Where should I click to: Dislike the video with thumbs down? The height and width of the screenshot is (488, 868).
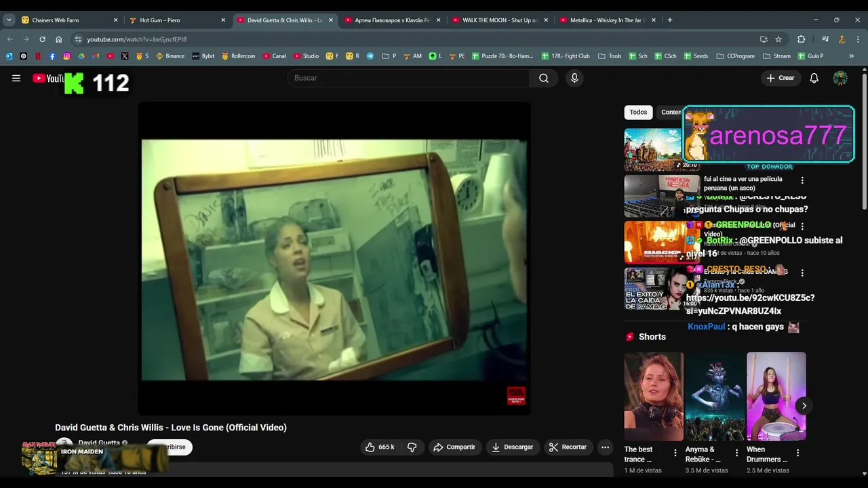point(412,447)
